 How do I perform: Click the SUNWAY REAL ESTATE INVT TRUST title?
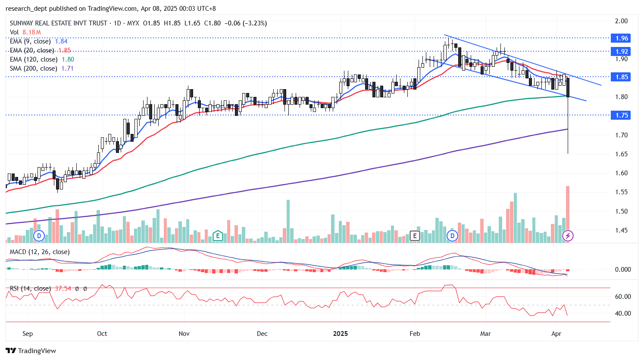pyautogui.click(x=59, y=23)
